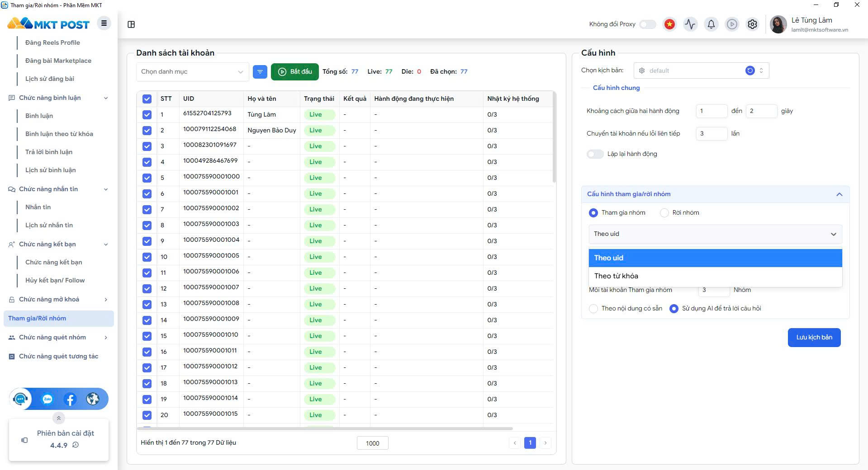Viewport: 868px width, 470px height.
Task: Open the activity pulse icon
Action: tap(690, 24)
